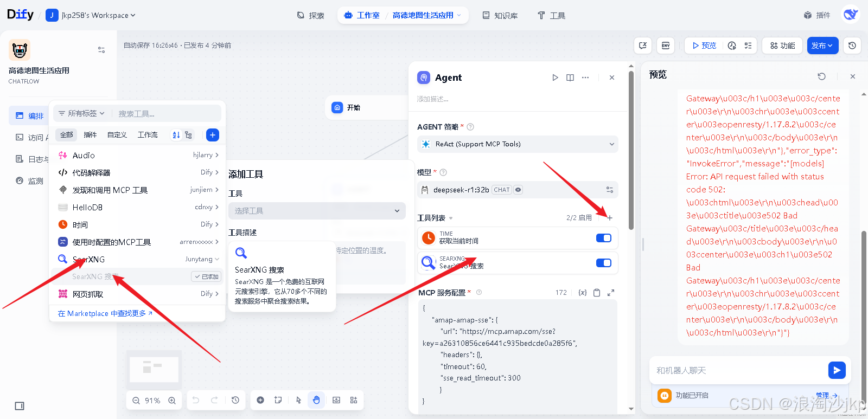Copy MCP 服务配置 content
The image size is (868, 419).
(x=597, y=293)
